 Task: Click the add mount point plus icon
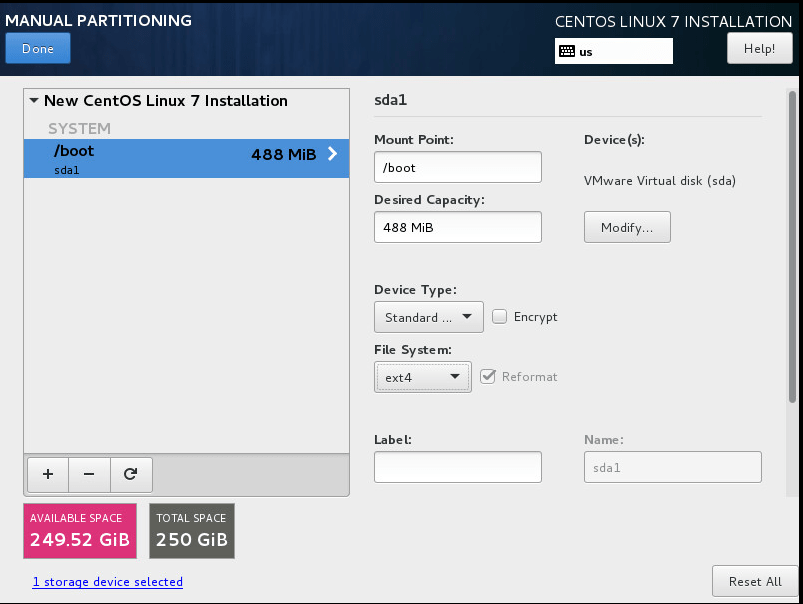(48, 474)
